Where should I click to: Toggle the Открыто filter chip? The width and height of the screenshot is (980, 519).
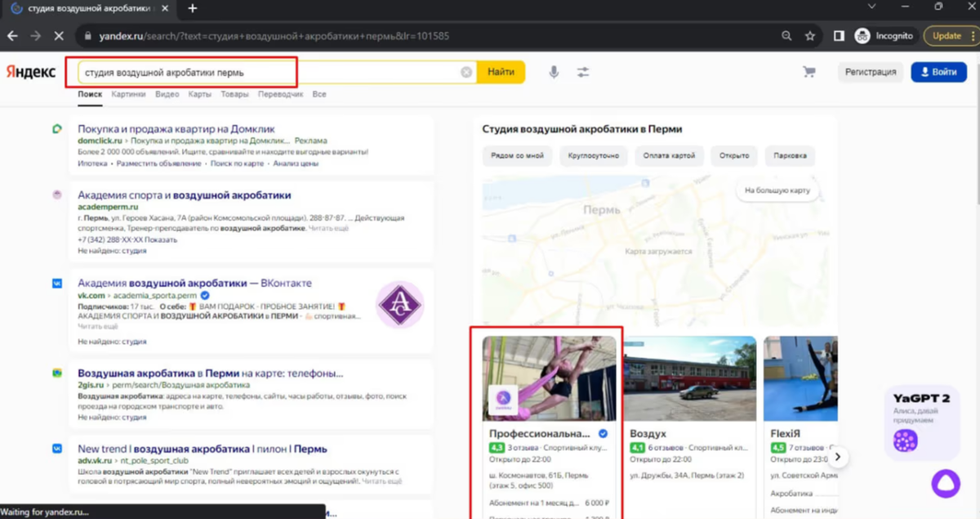[x=734, y=155]
